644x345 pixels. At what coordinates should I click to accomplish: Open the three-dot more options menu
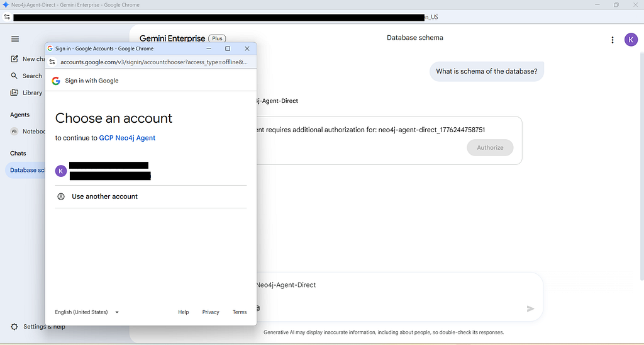click(612, 40)
